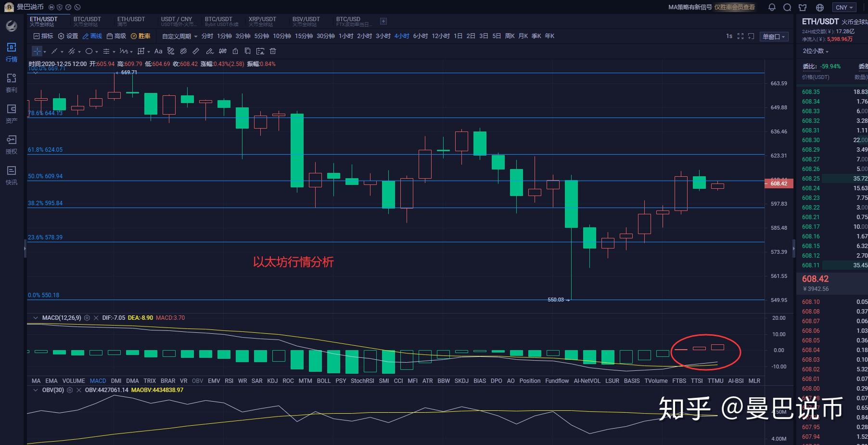This screenshot has width=868, height=445.
Task: Enable the KDJ indicator
Action: [272, 381]
